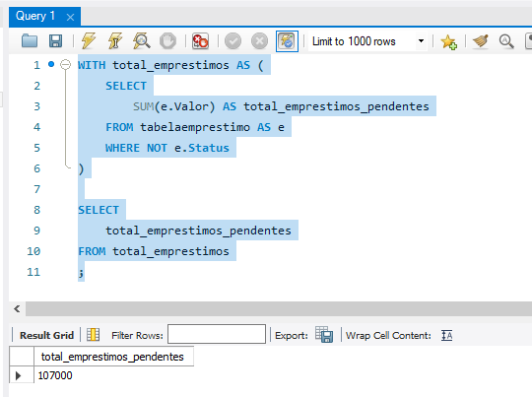Save the script to file

(55, 41)
